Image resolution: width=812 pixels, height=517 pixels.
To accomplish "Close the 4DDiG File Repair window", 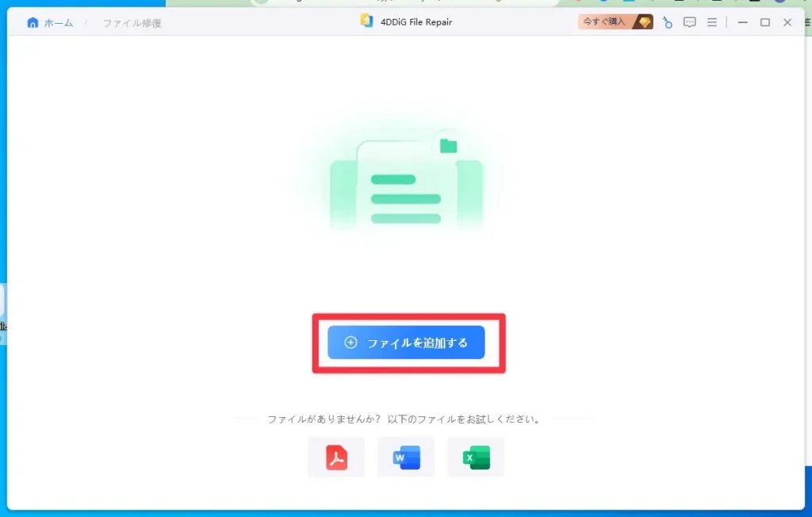I will pyautogui.click(x=787, y=22).
